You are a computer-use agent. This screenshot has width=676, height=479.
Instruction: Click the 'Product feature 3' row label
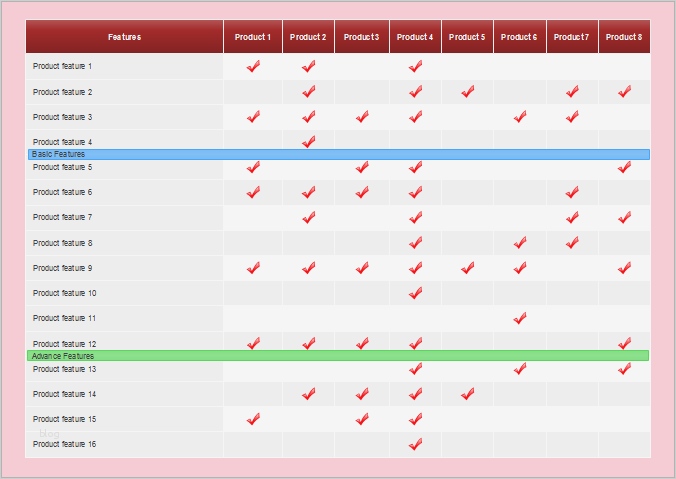(62, 117)
